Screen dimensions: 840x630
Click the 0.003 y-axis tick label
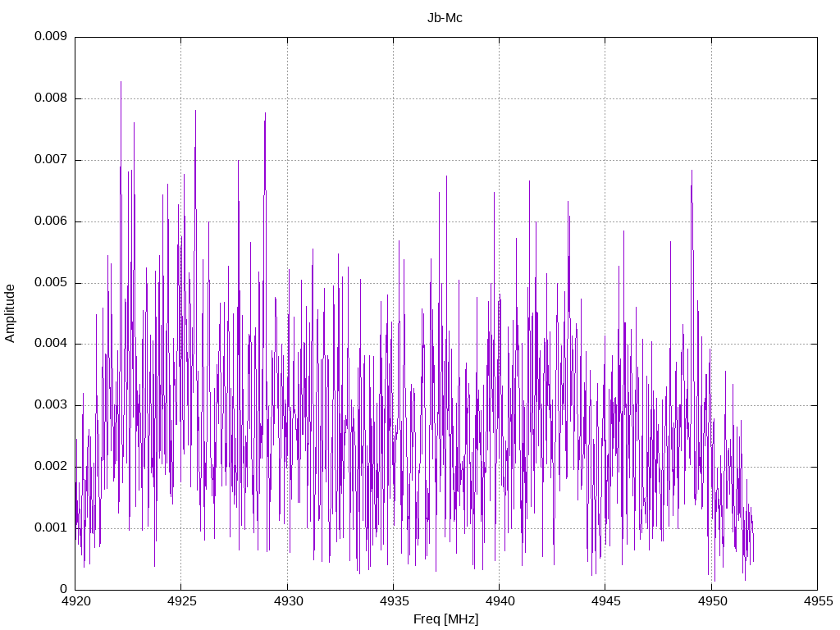tap(51, 405)
